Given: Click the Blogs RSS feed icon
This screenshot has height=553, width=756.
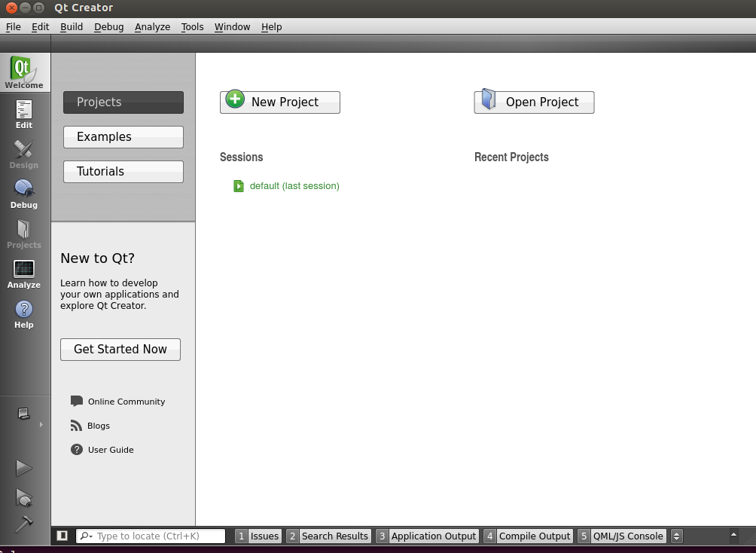Looking at the screenshot, I should pos(76,425).
